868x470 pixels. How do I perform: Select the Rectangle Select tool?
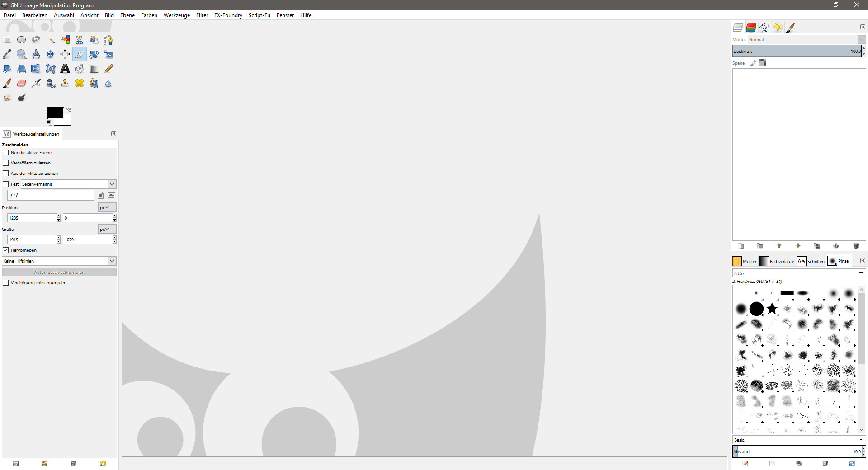click(7, 40)
